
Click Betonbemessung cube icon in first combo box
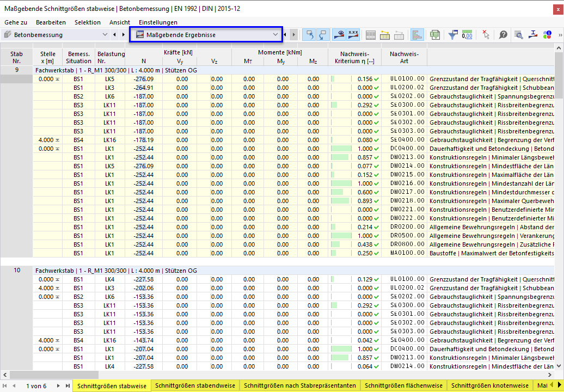(x=8, y=34)
